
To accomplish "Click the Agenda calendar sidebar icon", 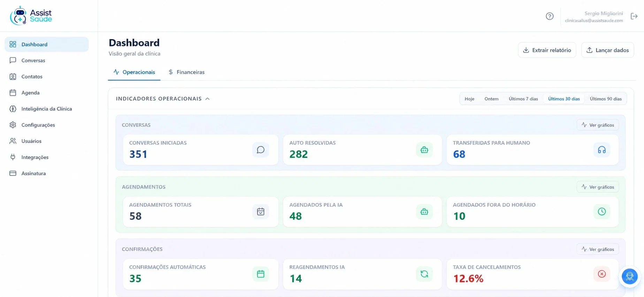I will pos(13,92).
